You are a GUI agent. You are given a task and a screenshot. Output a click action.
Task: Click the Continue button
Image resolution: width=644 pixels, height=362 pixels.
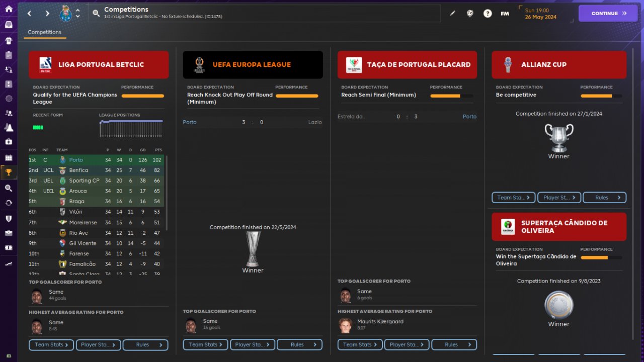[608, 14]
